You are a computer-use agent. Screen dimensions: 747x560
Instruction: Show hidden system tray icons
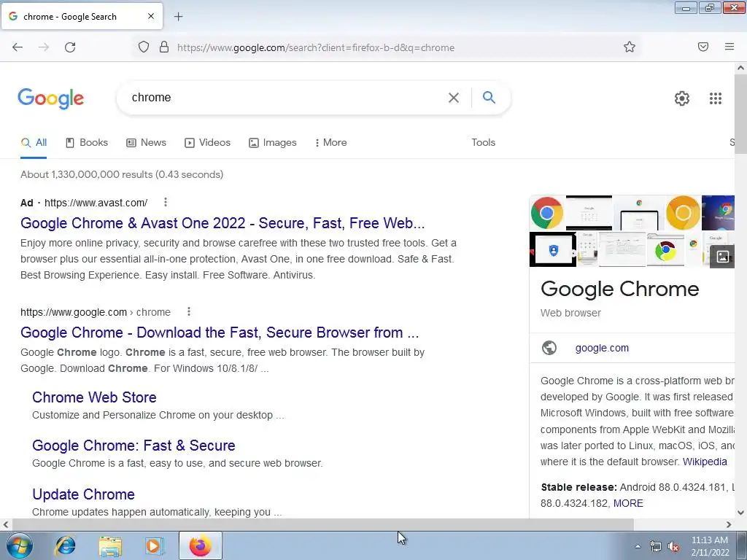[638, 546]
